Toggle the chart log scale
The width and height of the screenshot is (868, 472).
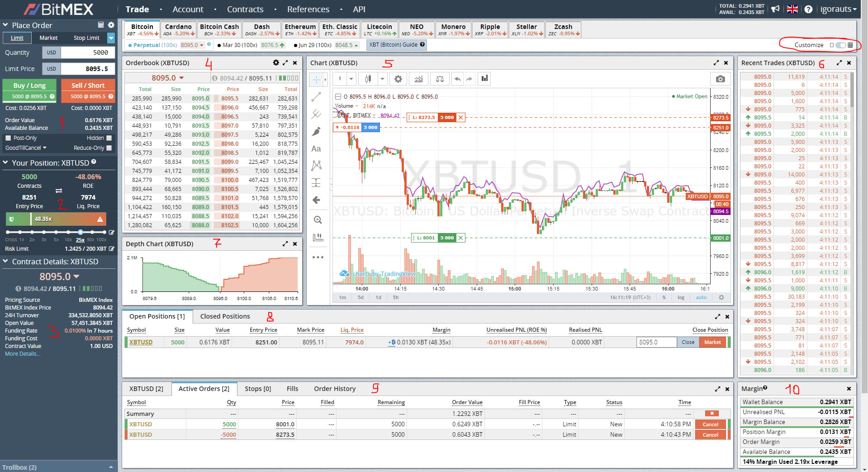pos(681,297)
